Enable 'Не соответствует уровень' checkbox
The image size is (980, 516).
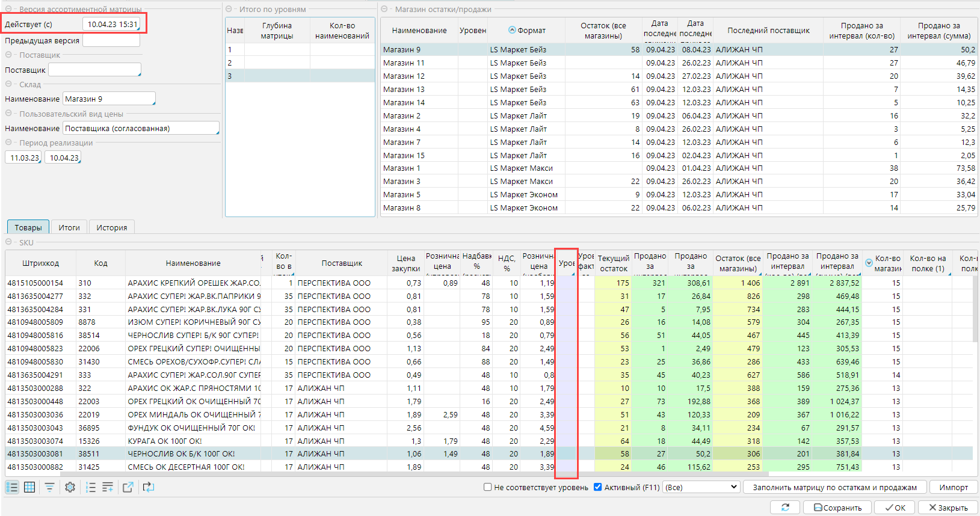pos(488,487)
